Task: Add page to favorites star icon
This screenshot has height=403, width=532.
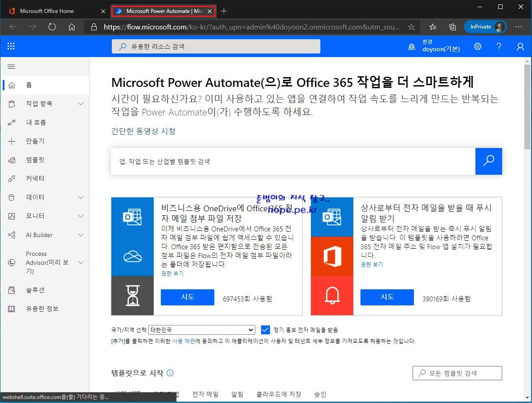Action: [411, 27]
